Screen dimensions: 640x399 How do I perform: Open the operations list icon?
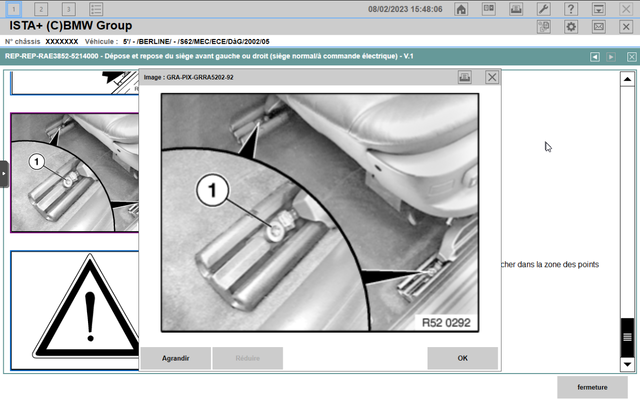96,9
